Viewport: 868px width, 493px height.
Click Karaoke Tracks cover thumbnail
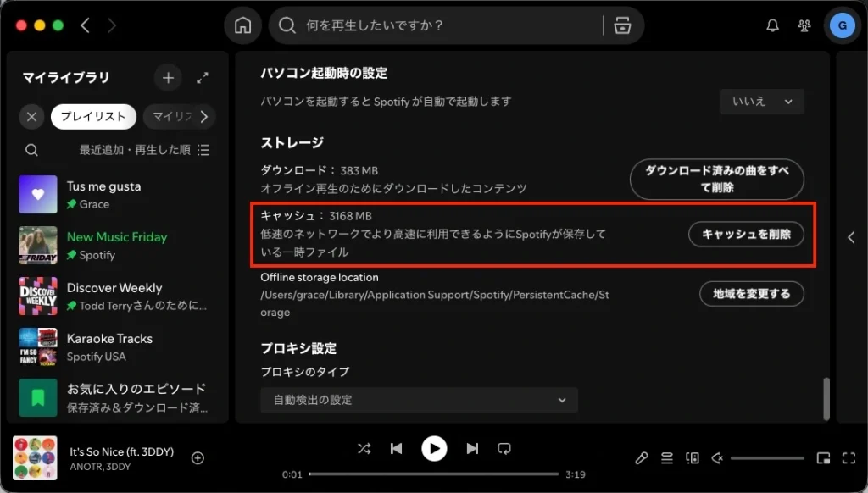38,347
